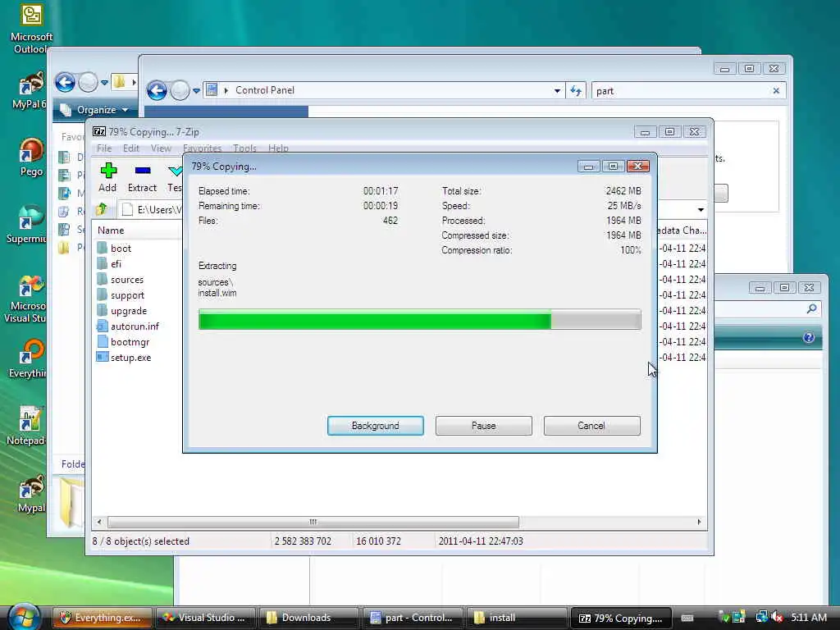Viewport: 840px width, 630px height.
Task: Clear the 'part' search with the X icon
Action: coord(776,90)
